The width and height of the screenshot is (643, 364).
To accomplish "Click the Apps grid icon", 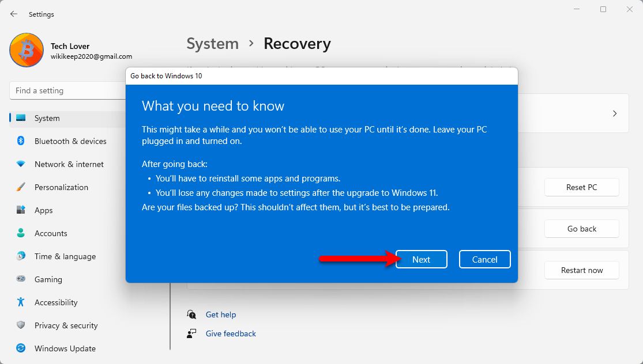I will 21,210.
